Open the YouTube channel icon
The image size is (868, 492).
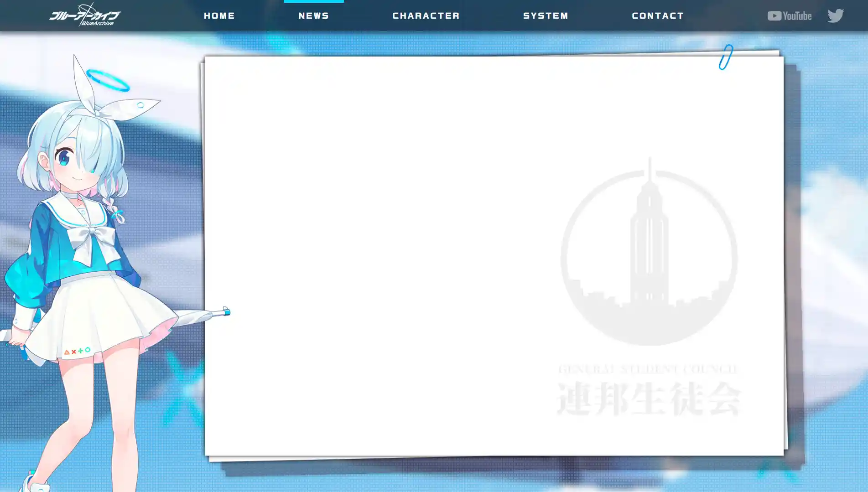point(789,16)
